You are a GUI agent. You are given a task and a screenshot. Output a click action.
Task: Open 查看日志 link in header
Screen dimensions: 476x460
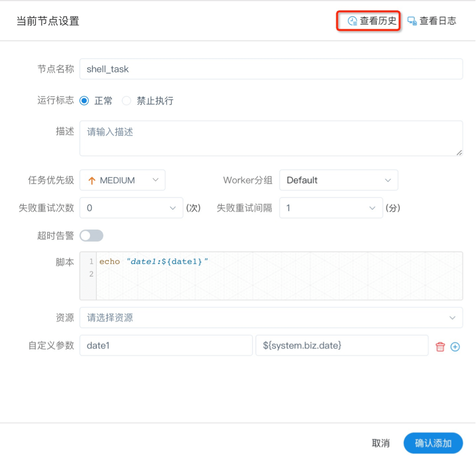pyautogui.click(x=437, y=21)
